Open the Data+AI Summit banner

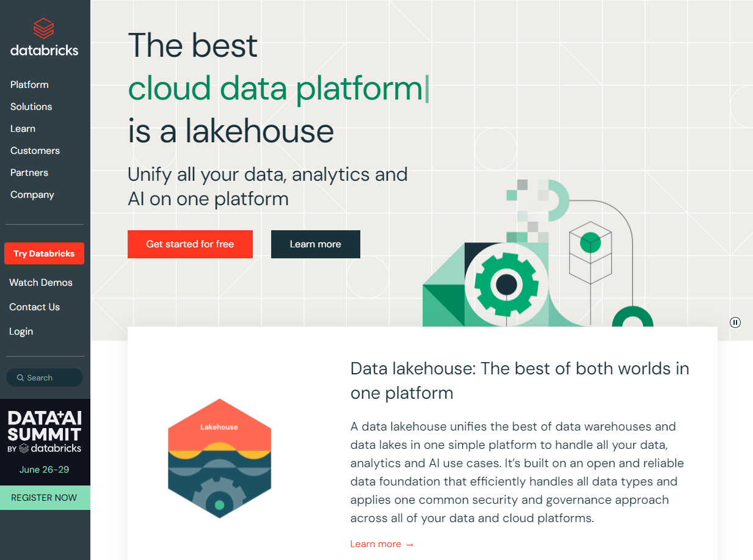click(x=45, y=442)
